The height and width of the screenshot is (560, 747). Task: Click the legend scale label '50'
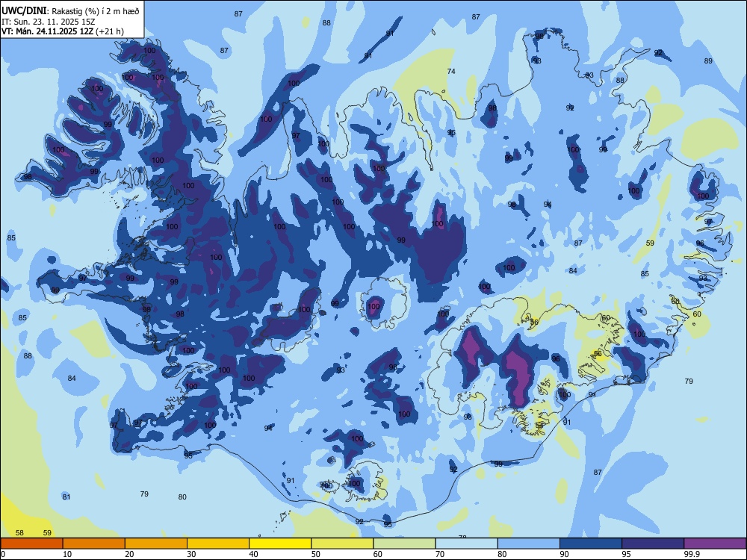(316, 554)
